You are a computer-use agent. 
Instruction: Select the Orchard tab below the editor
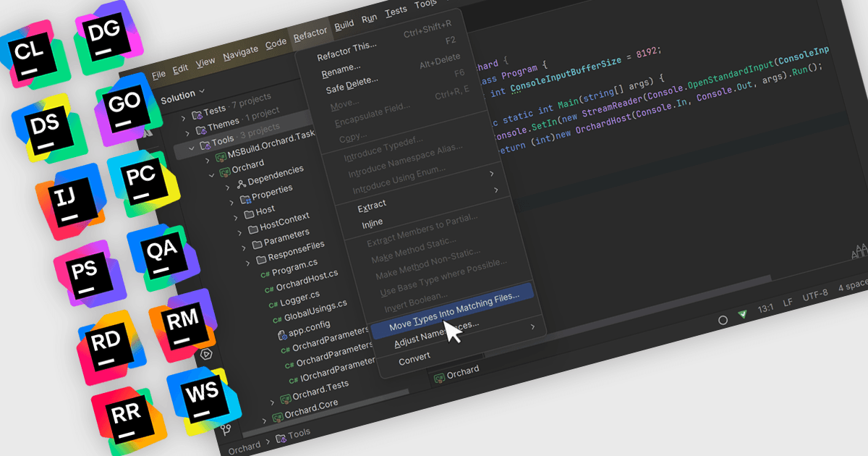click(456, 373)
